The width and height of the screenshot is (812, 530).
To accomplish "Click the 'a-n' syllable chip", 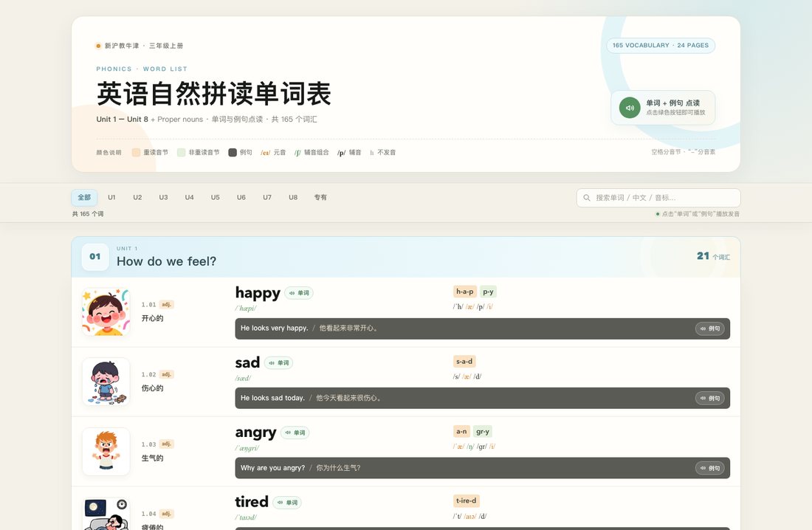I will [x=461, y=431].
